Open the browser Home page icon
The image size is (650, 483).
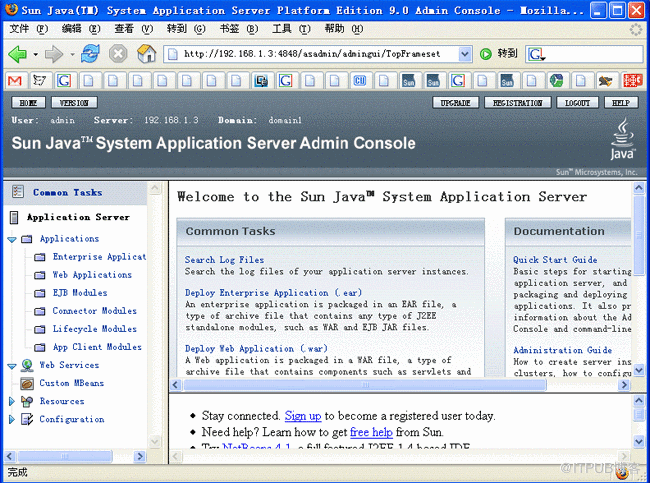146,54
